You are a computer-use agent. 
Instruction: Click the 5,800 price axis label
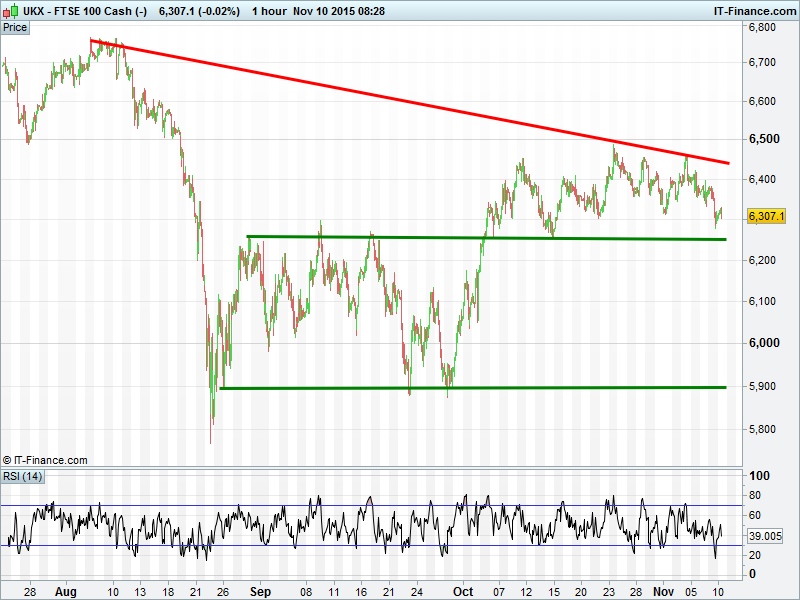click(x=763, y=429)
